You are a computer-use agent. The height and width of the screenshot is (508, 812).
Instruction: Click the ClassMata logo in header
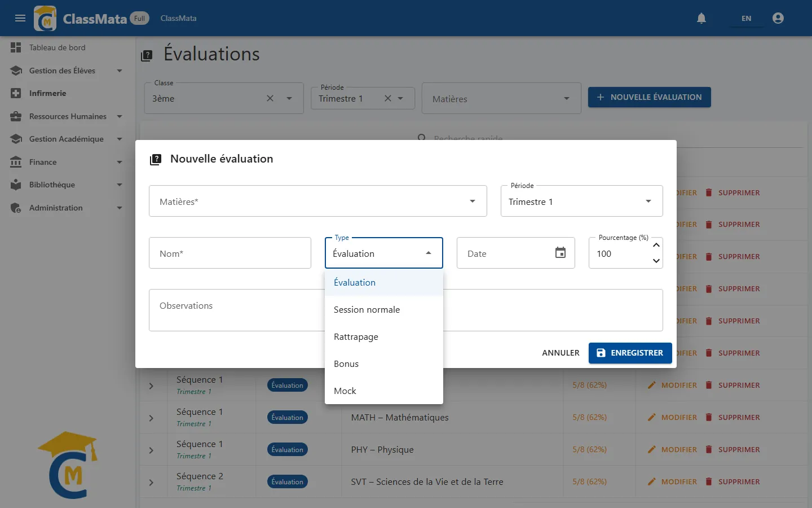click(x=45, y=18)
